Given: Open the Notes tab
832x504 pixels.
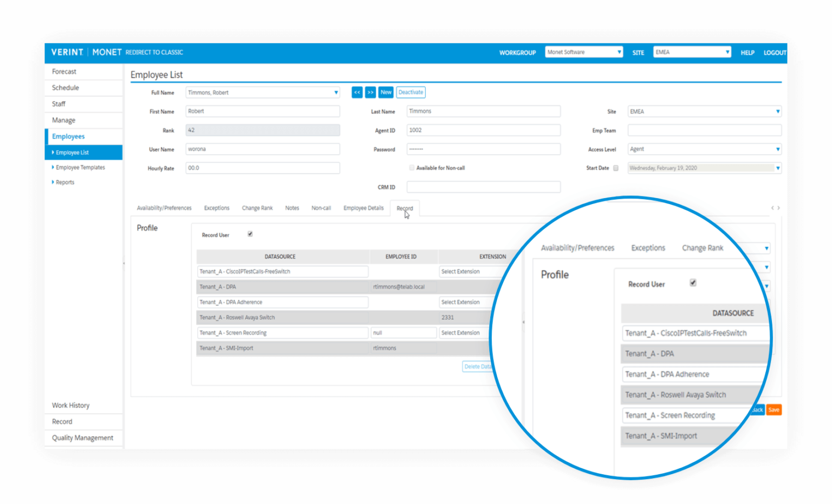Looking at the screenshot, I should [292, 207].
